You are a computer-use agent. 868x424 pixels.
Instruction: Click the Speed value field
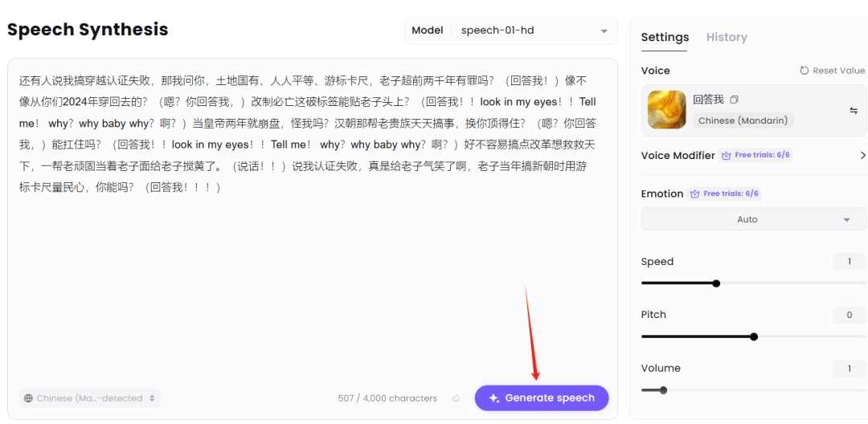850,262
